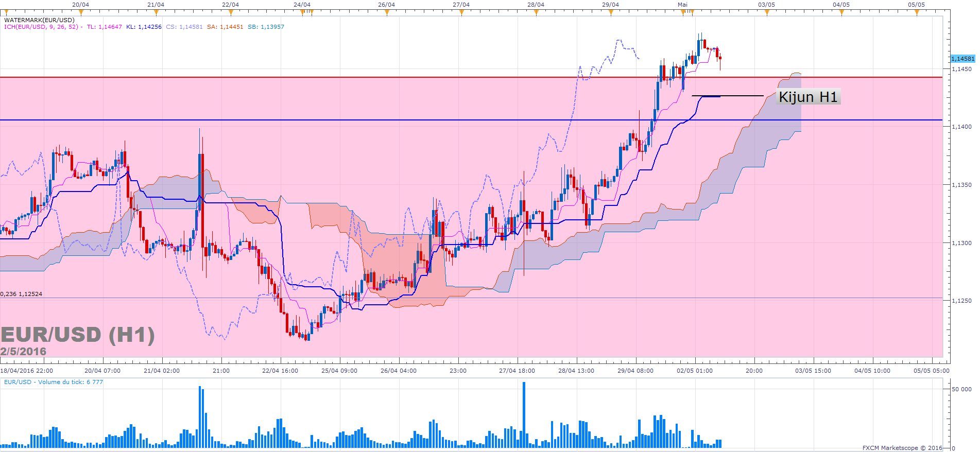Click the orange marker below 05/05

917,12
